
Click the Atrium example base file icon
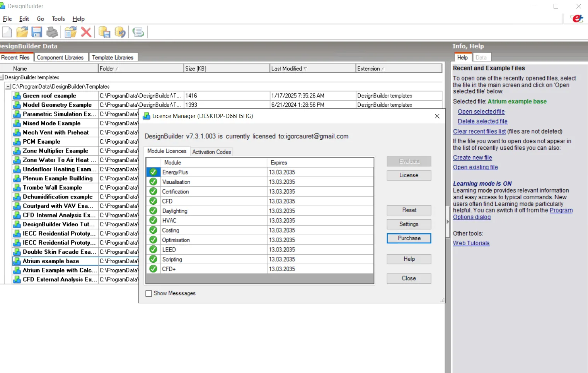coord(17,261)
